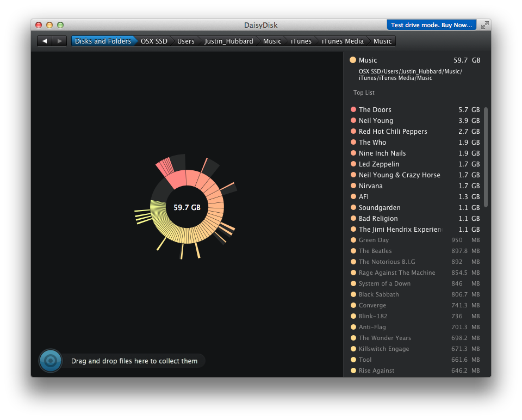Select Killswitch Engage row
The width and height of the screenshot is (522, 420).
pos(415,349)
